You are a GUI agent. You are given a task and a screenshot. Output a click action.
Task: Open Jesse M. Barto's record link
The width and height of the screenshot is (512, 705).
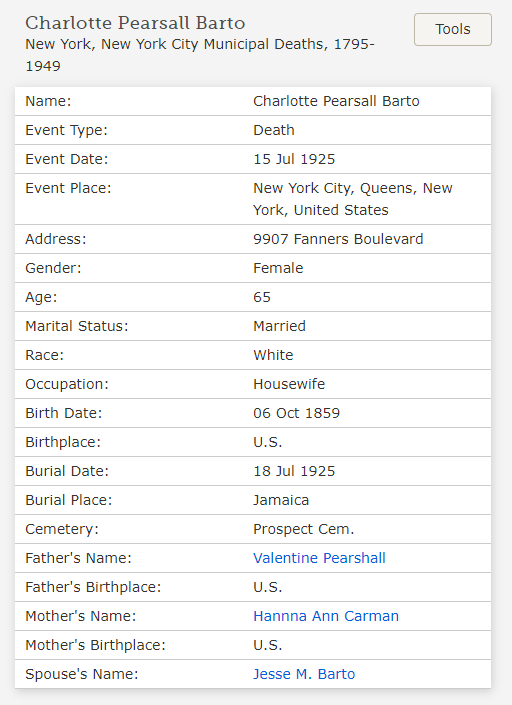click(x=304, y=674)
